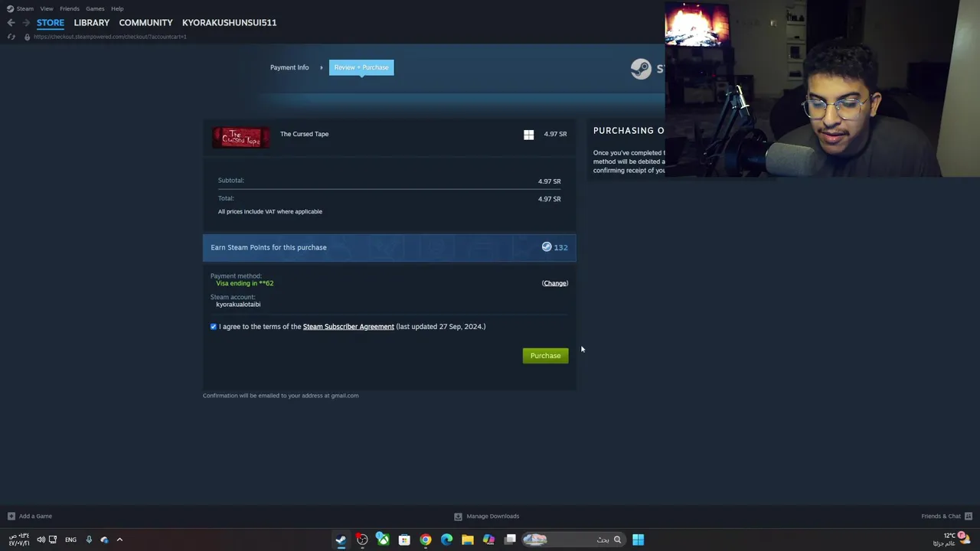Viewport: 980px width, 551px height.
Task: Click Steam icon in the taskbar
Action: click(341, 540)
